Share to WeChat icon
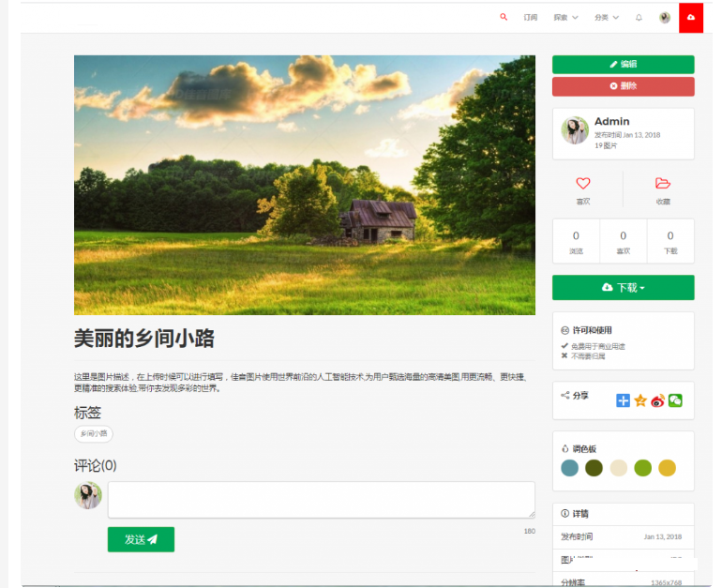722x588 pixels. [675, 400]
